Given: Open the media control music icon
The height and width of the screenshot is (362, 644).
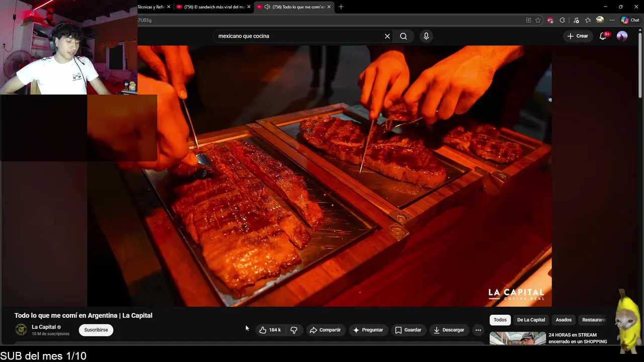Looking at the screenshot, I should click(x=576, y=20).
